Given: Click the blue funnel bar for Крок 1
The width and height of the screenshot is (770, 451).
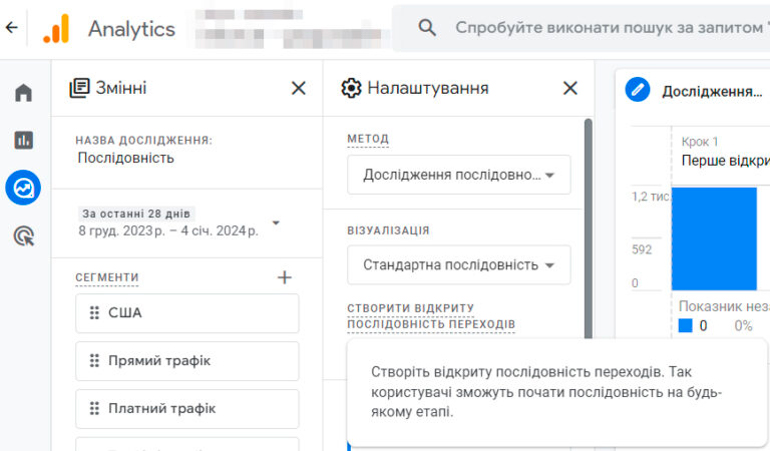Looking at the screenshot, I should click(714, 238).
